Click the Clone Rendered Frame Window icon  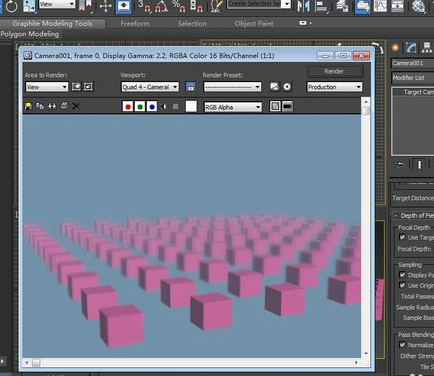(x=52, y=106)
